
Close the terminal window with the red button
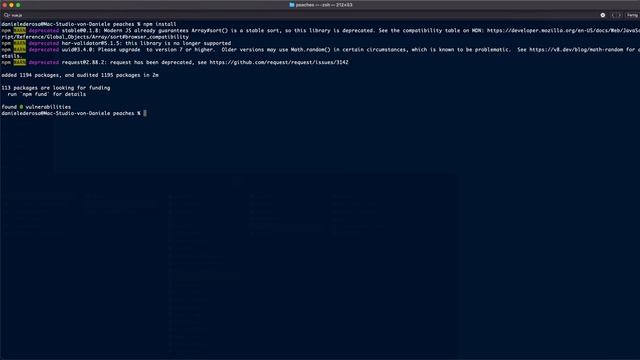coord(4,5)
